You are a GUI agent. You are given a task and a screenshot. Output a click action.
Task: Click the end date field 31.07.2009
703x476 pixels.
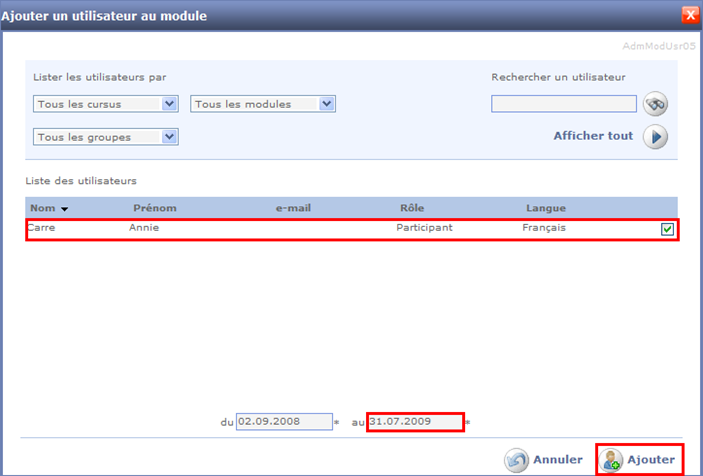414,422
